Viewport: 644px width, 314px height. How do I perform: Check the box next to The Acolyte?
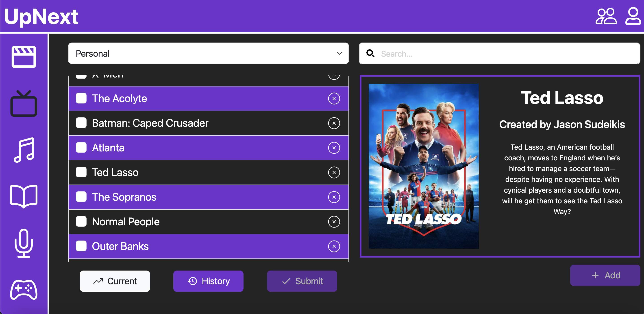[81, 98]
